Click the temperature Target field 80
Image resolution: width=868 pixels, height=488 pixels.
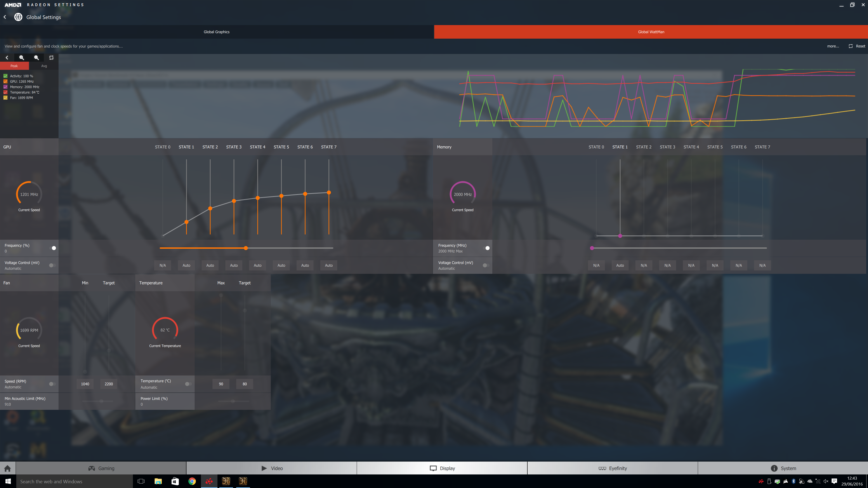(245, 384)
